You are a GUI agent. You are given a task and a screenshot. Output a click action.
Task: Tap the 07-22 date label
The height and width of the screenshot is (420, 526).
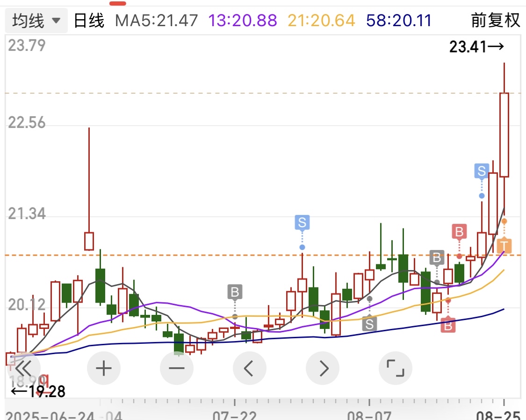235,416
